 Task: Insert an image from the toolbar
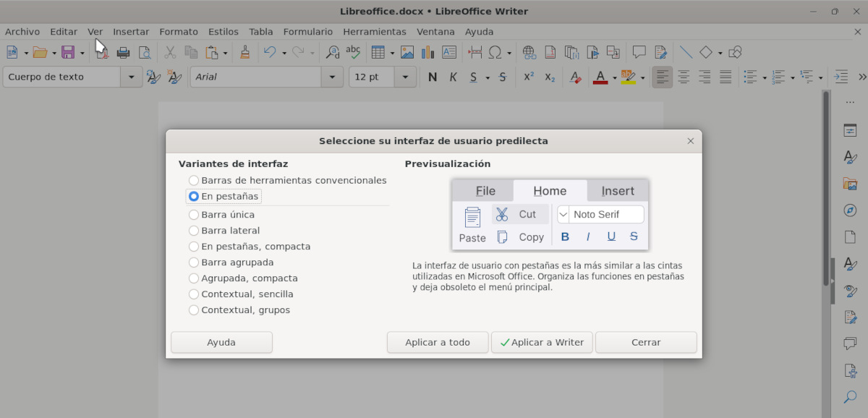[x=407, y=52]
